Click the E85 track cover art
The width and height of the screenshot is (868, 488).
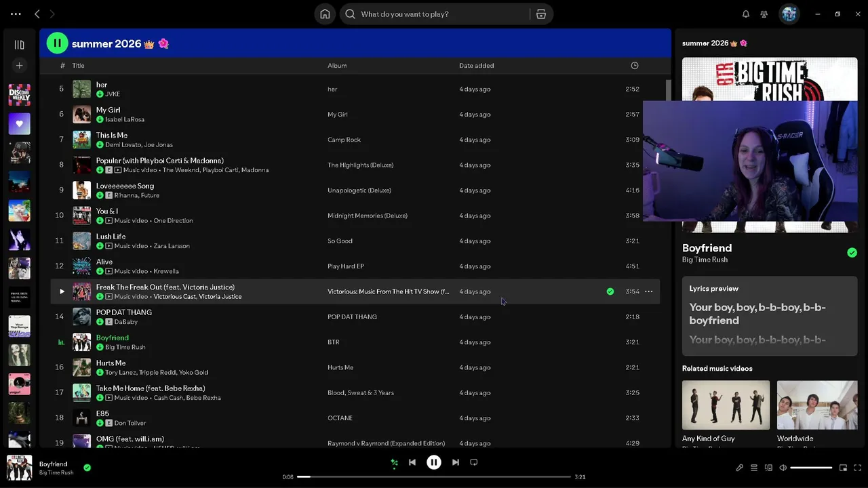pyautogui.click(x=81, y=418)
